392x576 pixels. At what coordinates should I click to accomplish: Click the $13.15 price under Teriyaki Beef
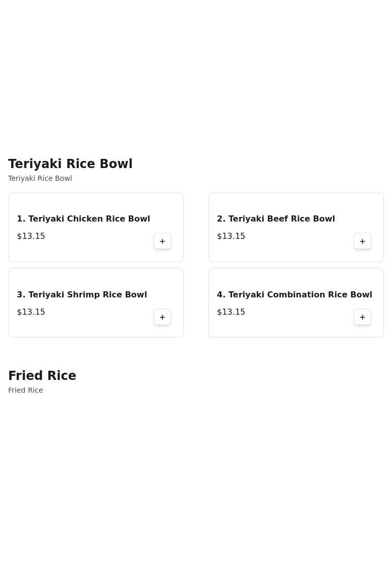(x=231, y=236)
